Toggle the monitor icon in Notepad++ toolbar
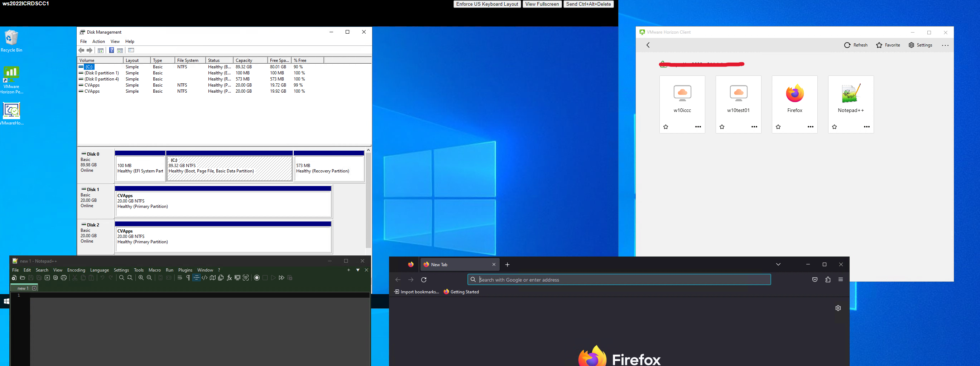Image resolution: width=980 pixels, height=366 pixels. pyautogui.click(x=237, y=278)
